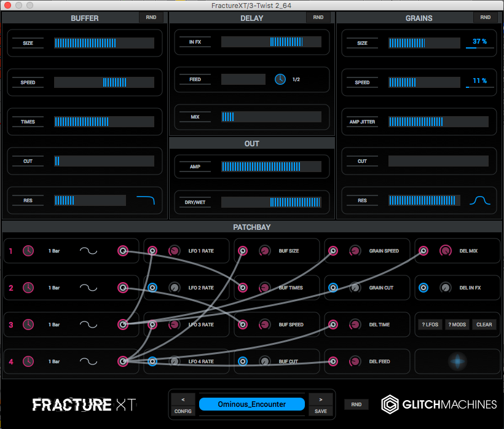This screenshot has height=429, width=504.
Task: Click the BUF CUT input jack
Action: [x=243, y=361]
